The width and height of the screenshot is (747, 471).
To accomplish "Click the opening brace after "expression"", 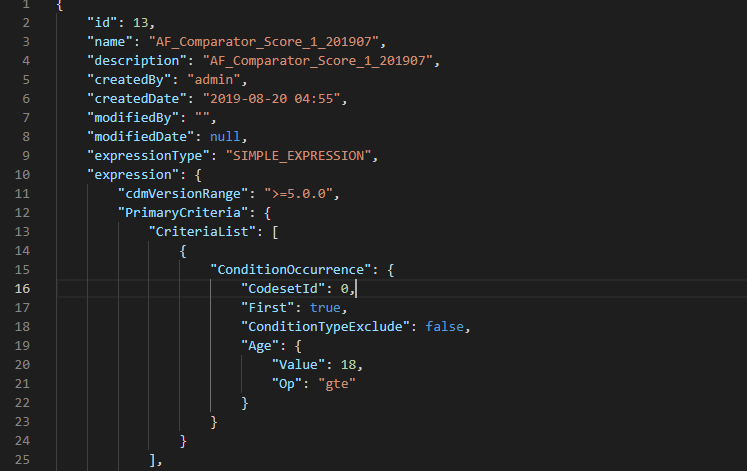I will 198,175.
